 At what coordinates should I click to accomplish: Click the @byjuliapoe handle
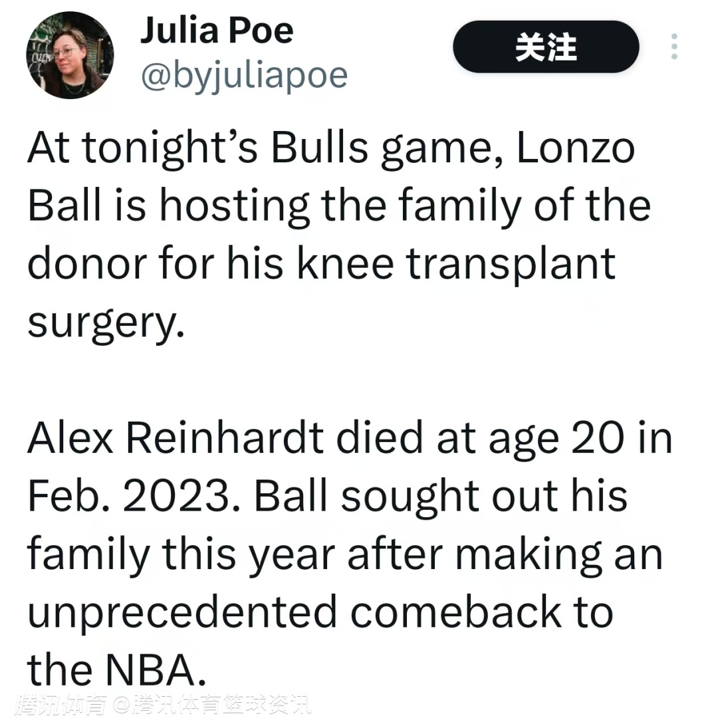coord(243,76)
